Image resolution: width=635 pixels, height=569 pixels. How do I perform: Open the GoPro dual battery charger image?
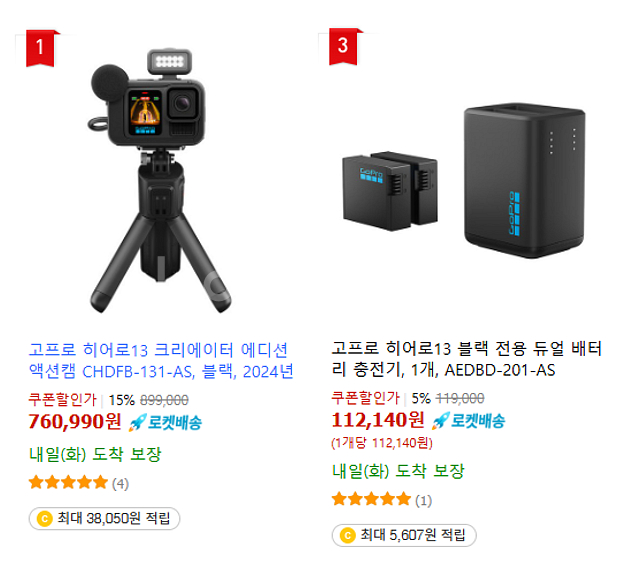[464, 181]
